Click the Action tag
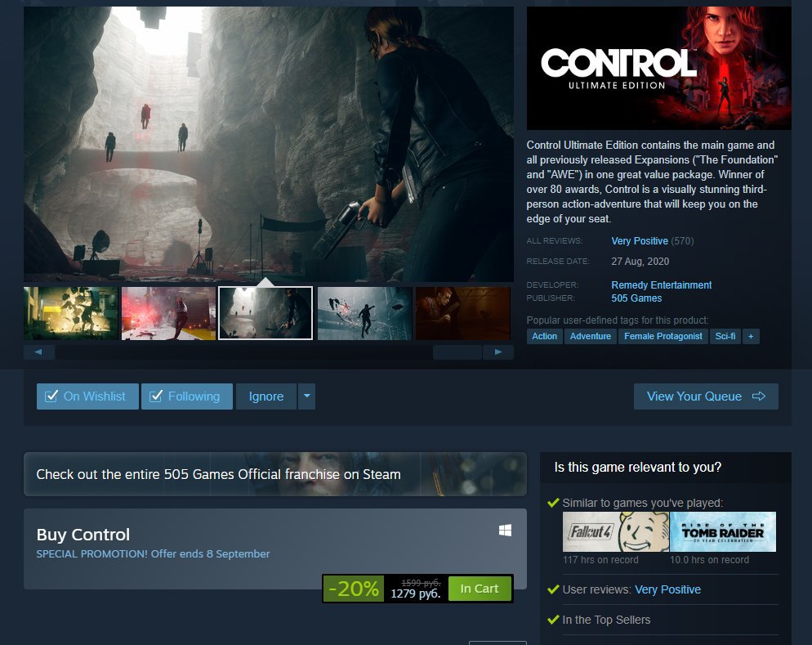Image resolution: width=812 pixels, height=645 pixels. 544,336
